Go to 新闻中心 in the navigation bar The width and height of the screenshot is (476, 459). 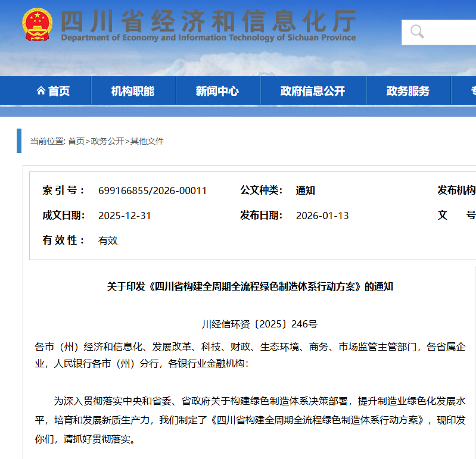tap(217, 91)
